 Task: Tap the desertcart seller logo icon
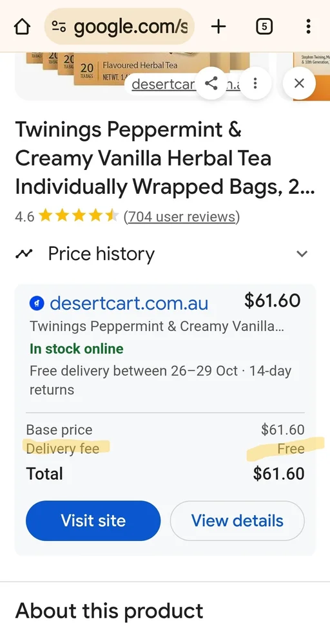pyautogui.click(x=36, y=304)
